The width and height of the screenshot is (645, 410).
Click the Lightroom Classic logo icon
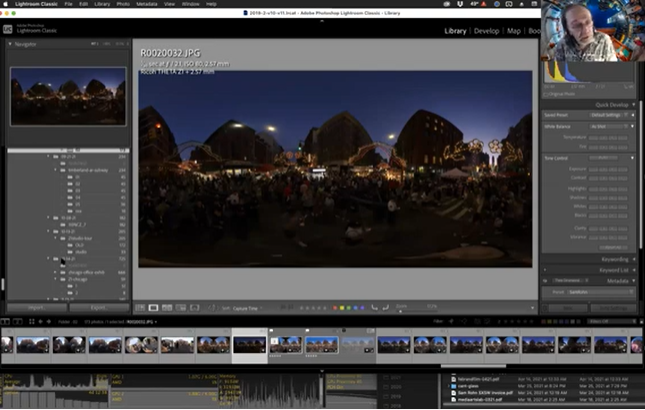coord(8,29)
